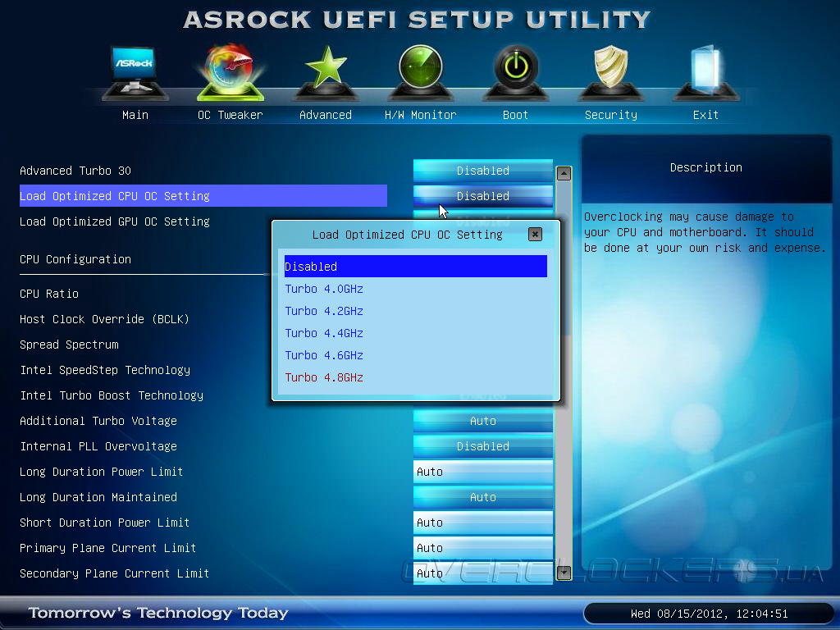Switch to the Exit tab label
Screen dimensions: 840x630
coord(705,115)
